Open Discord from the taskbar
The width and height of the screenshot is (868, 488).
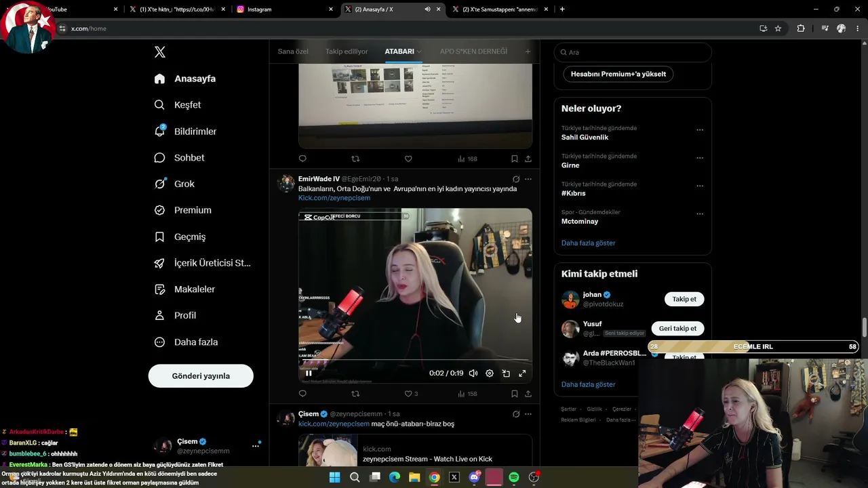coord(474,477)
